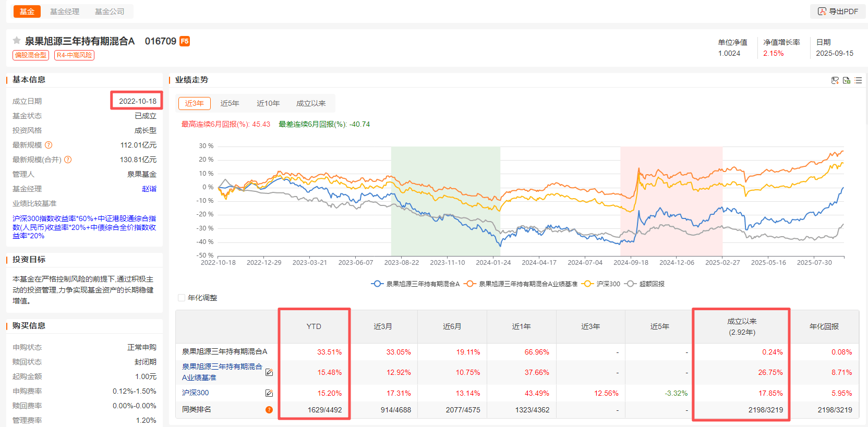The image size is (868, 427).
Task: Switch to the 基金公司 top tab
Action: 110,11
